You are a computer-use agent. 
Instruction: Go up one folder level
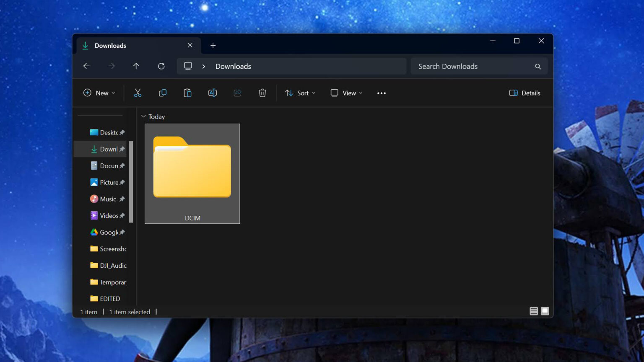click(x=136, y=66)
